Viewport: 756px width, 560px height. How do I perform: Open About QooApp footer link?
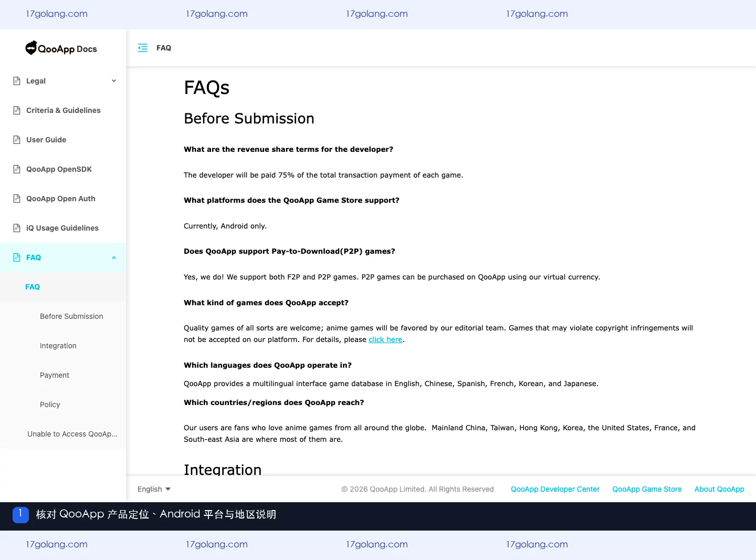tap(719, 489)
